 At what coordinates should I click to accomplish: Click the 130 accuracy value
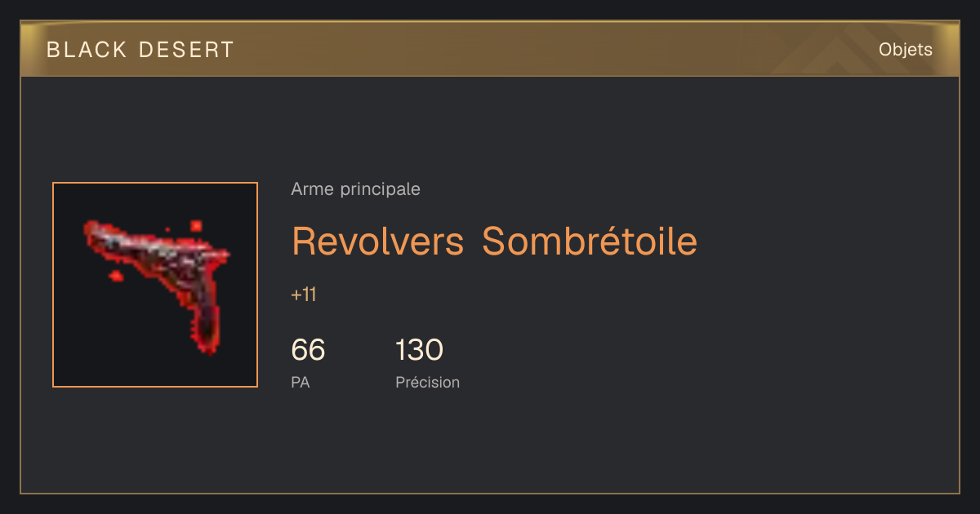pyautogui.click(x=419, y=350)
